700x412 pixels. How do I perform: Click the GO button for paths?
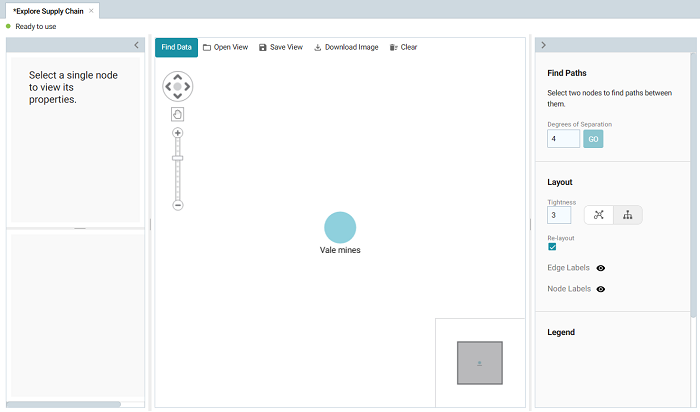pyautogui.click(x=593, y=139)
